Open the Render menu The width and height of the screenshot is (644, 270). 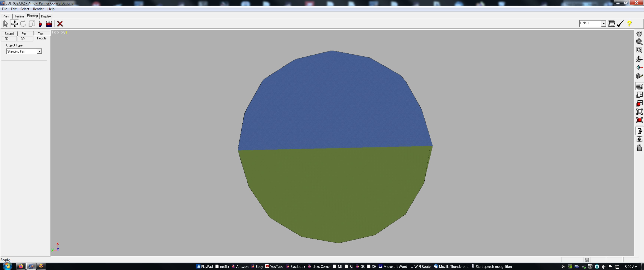click(38, 9)
